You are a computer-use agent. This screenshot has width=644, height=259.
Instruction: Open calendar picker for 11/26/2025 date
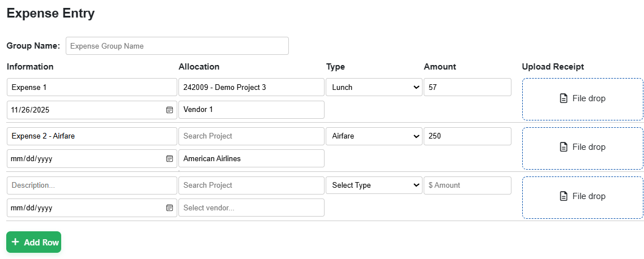pos(169,110)
